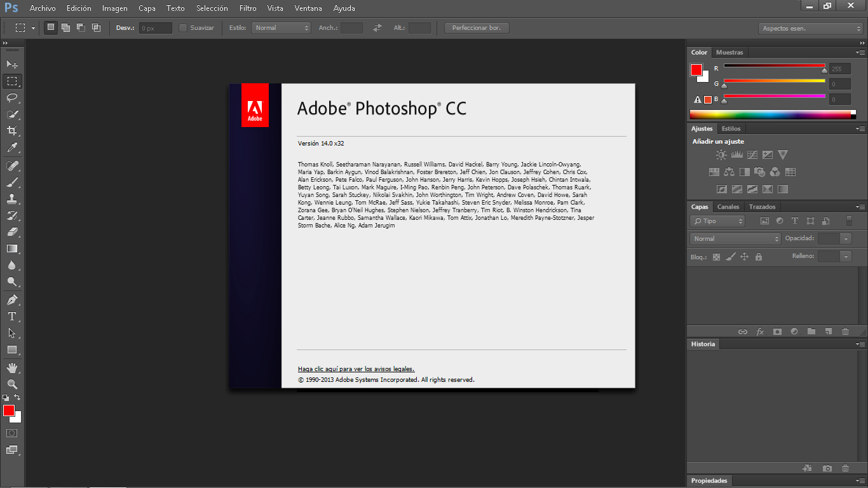This screenshot has width=868, height=488.
Task: Enable Add to selection mode
Action: pyautogui.click(x=65, y=27)
